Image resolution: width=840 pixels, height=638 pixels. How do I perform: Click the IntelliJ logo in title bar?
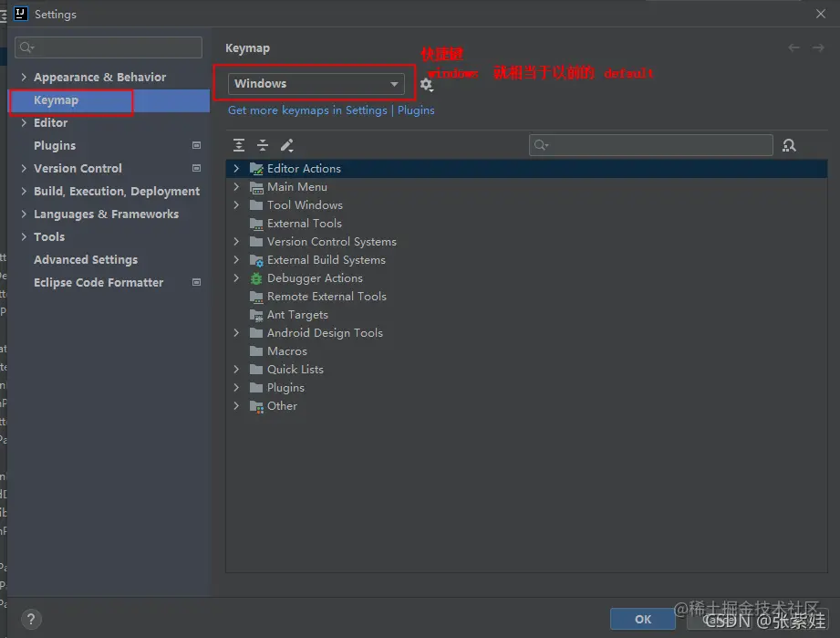[x=21, y=14]
